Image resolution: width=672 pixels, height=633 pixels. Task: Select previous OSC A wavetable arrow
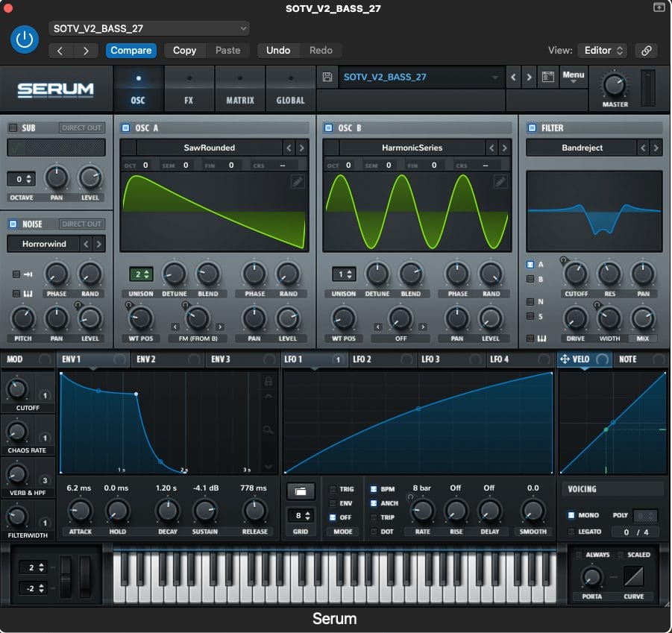289,148
